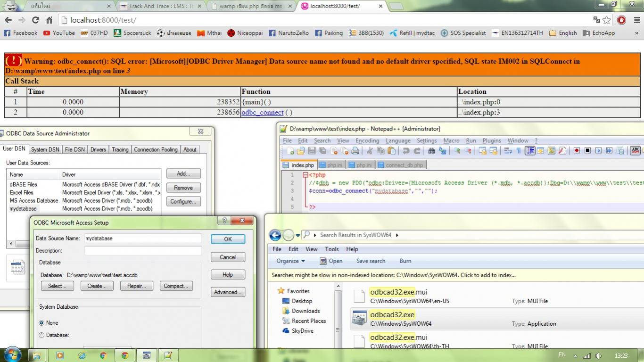
Task: Click the Save All icon in Notepad++
Action: 322,151
